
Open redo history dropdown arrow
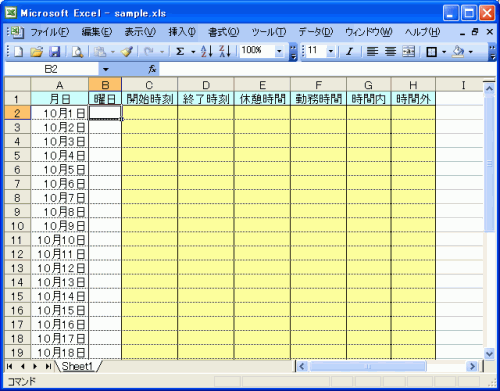coord(162,52)
